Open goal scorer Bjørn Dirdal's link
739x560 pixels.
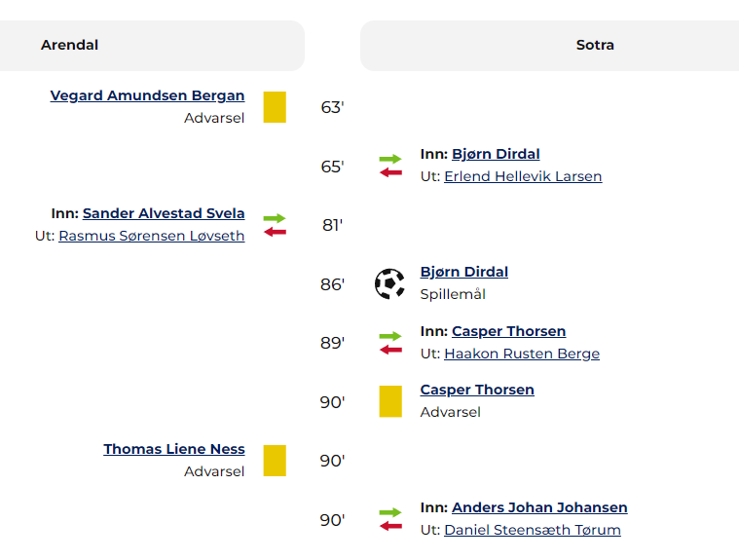[464, 272]
